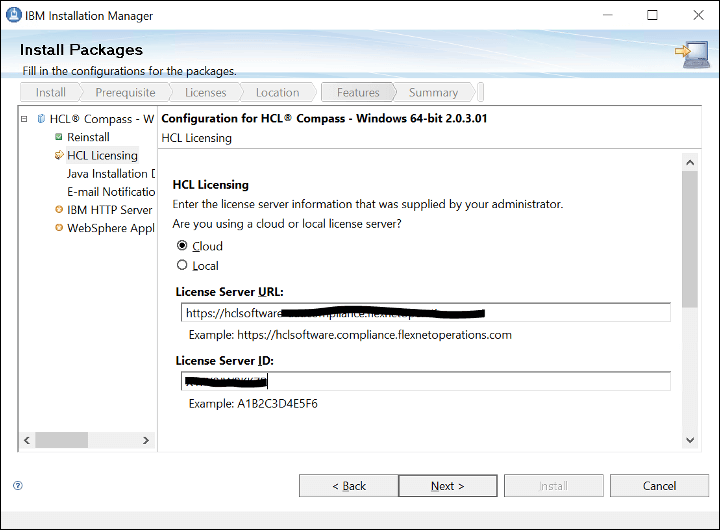Click the example ID text A1B2C3D4E5F6
This screenshot has height=530, width=720.
pyautogui.click(x=277, y=404)
